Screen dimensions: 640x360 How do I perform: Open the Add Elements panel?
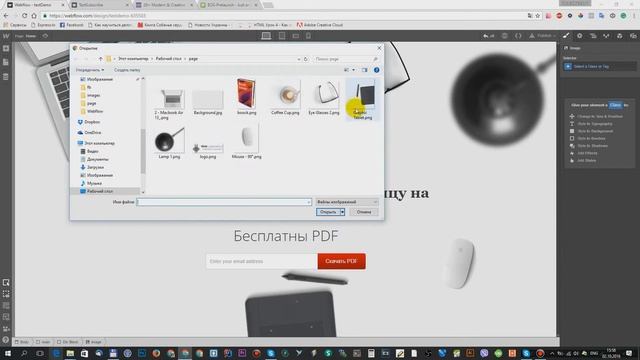[6, 49]
